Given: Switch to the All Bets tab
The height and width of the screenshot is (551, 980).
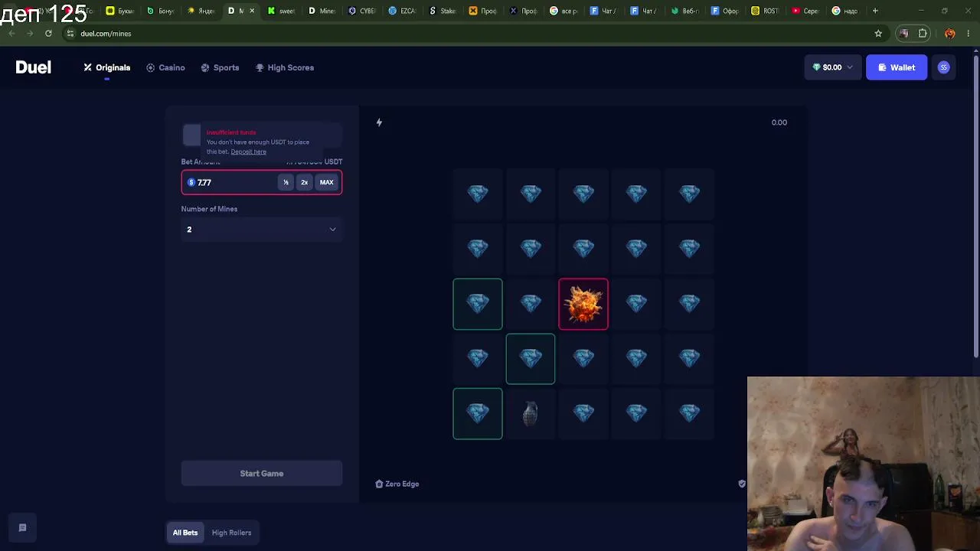Looking at the screenshot, I should click(x=185, y=533).
